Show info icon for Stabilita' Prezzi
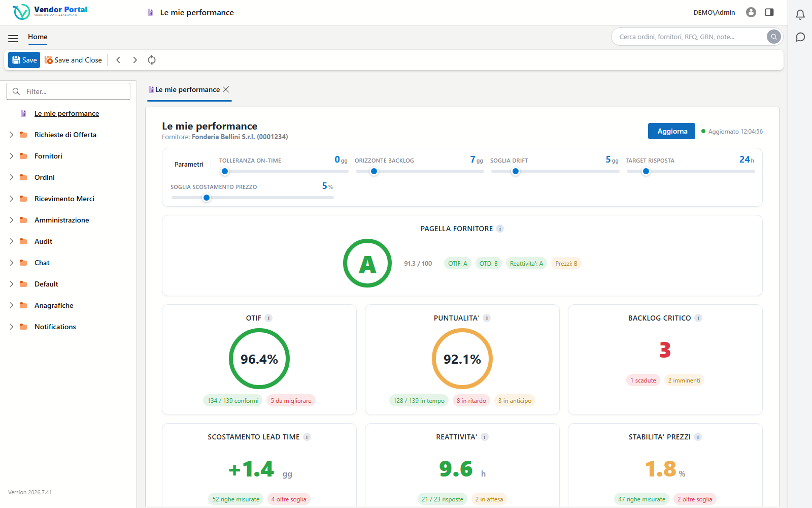812x508 pixels. 698,437
